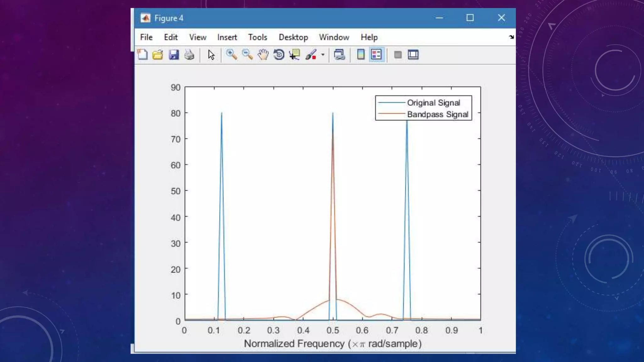
Task: Select the Edit Plot arrow tool
Action: point(211,55)
